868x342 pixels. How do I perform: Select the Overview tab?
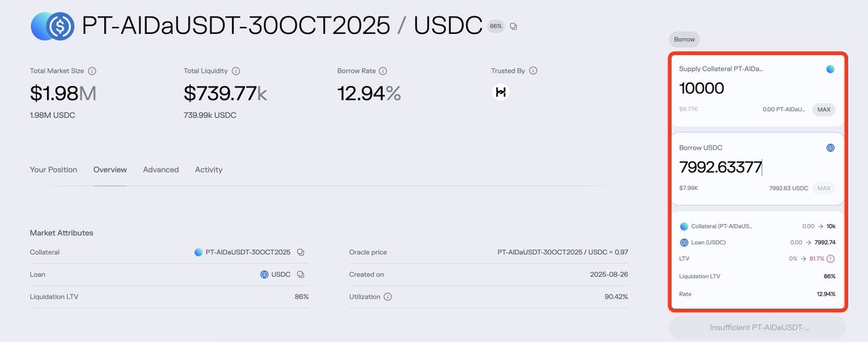point(110,170)
